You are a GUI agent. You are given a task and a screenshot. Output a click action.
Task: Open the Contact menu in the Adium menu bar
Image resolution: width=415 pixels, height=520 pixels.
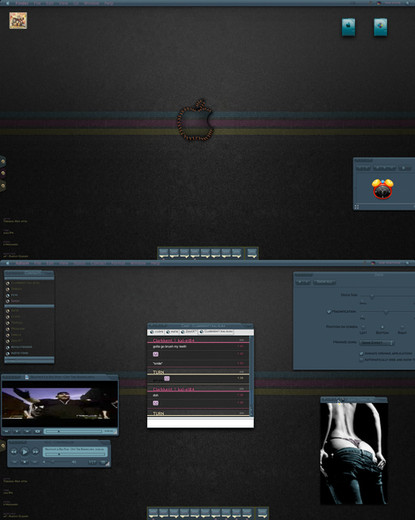98,263
